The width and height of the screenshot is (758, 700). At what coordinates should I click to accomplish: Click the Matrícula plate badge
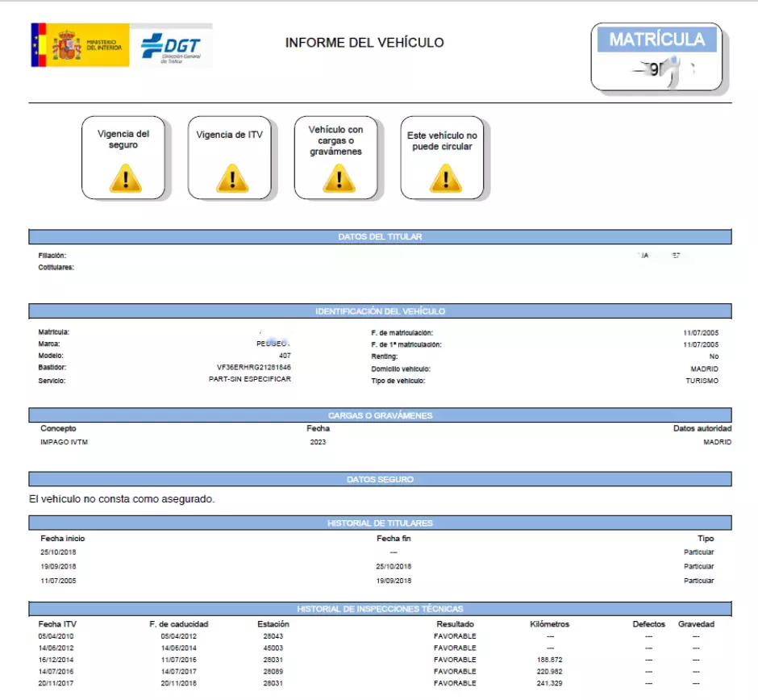click(x=656, y=56)
